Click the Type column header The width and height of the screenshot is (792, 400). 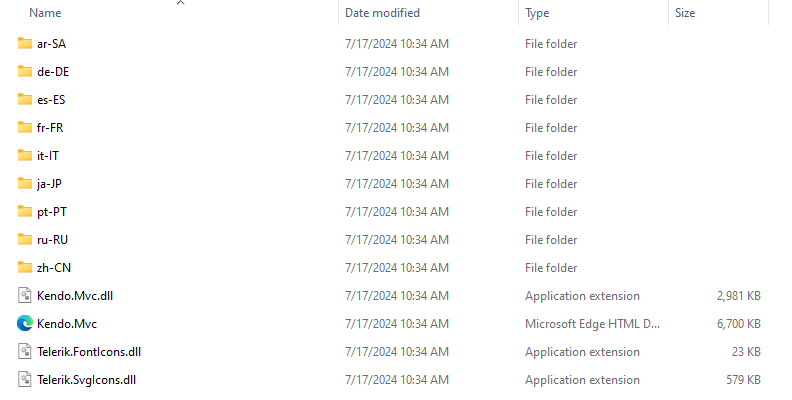pos(537,13)
